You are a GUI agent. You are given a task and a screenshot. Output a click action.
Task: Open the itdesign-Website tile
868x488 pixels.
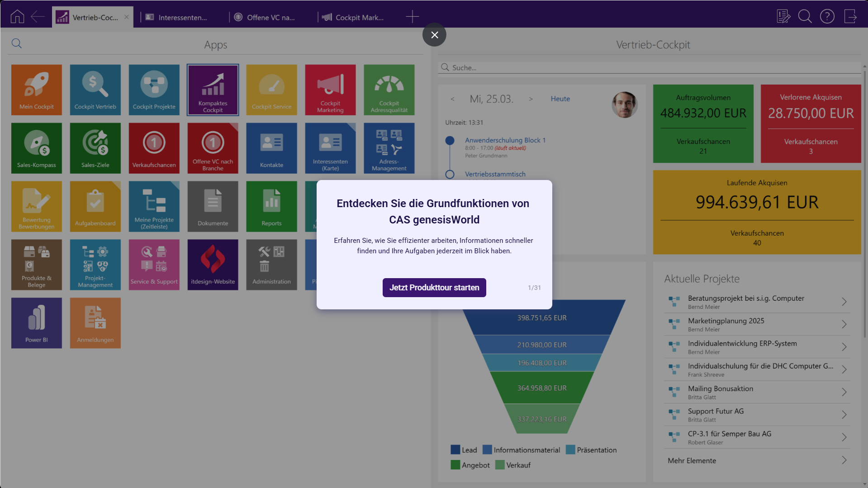click(213, 265)
